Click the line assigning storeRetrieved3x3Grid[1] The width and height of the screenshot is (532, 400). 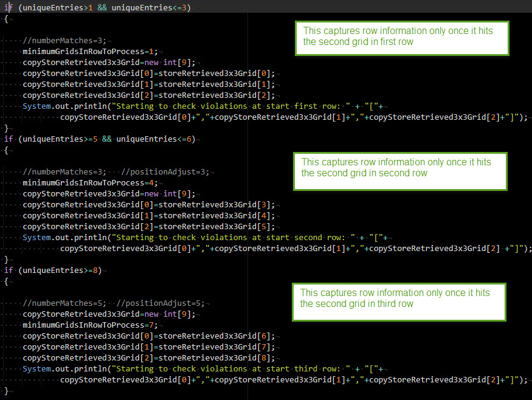point(148,84)
